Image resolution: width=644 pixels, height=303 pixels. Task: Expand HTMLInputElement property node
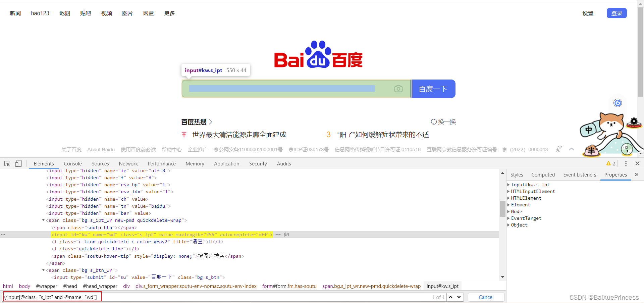point(508,191)
